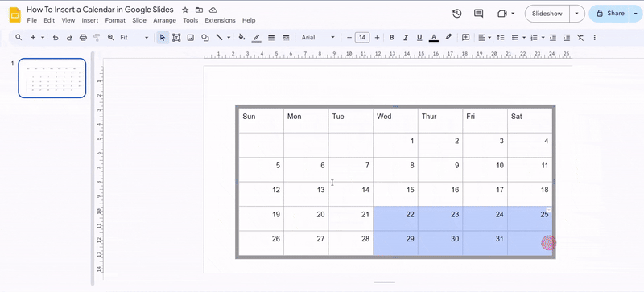
Task: Select the shape tool icon
Action: tap(205, 37)
